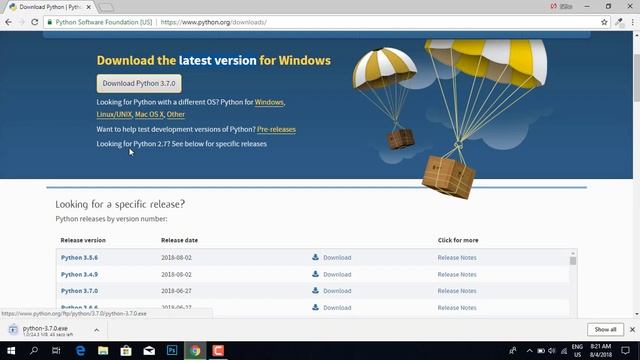
Task: Click the download icon for Python 3.5.6
Action: (x=315, y=257)
